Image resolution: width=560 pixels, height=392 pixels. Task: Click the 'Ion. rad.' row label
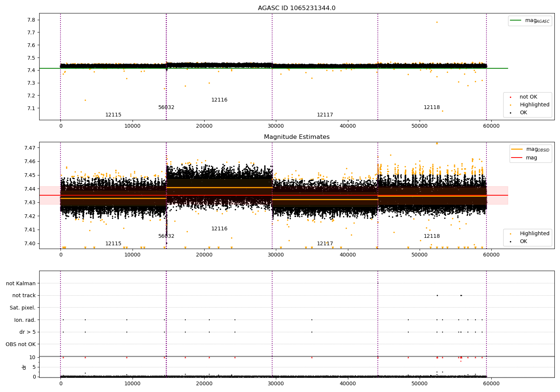pyautogui.click(x=25, y=320)
